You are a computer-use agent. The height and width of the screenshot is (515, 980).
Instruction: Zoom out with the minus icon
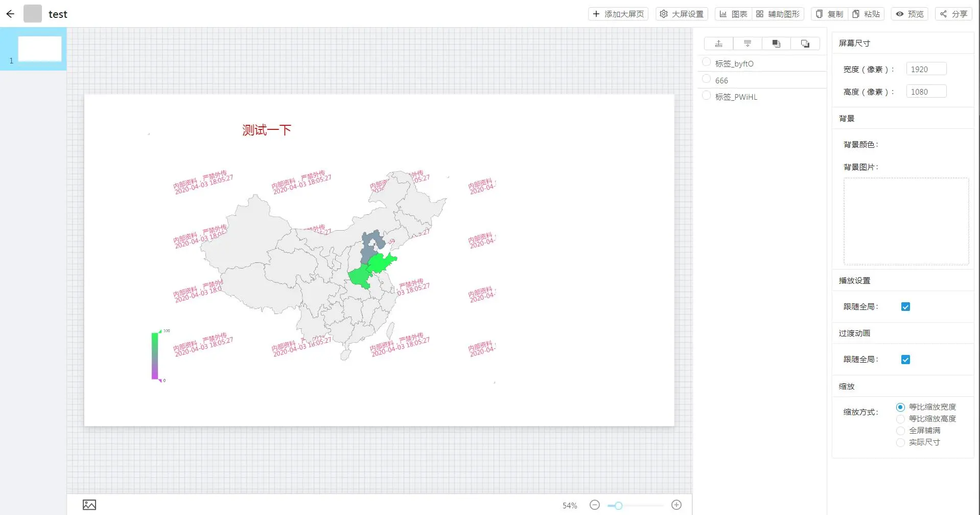pos(594,505)
